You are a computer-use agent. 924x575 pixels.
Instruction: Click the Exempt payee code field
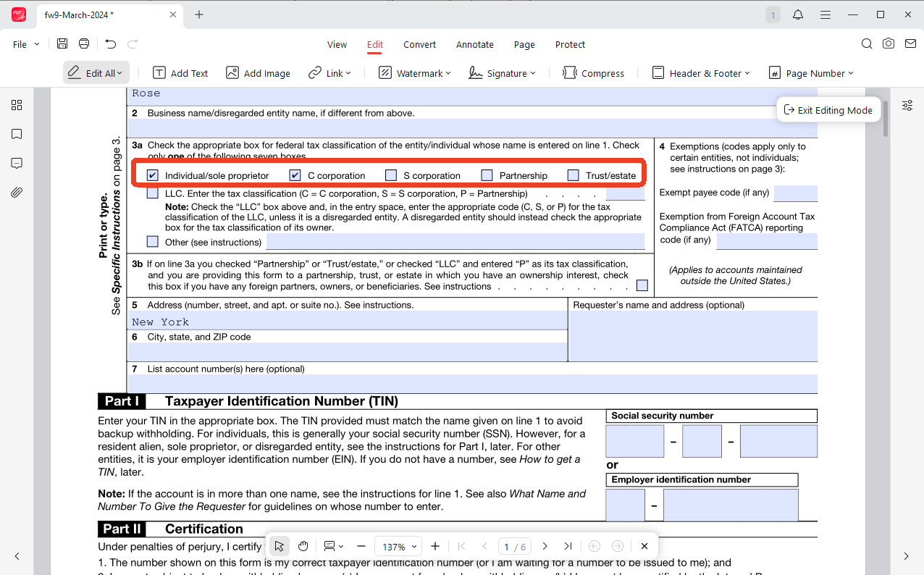[795, 193]
